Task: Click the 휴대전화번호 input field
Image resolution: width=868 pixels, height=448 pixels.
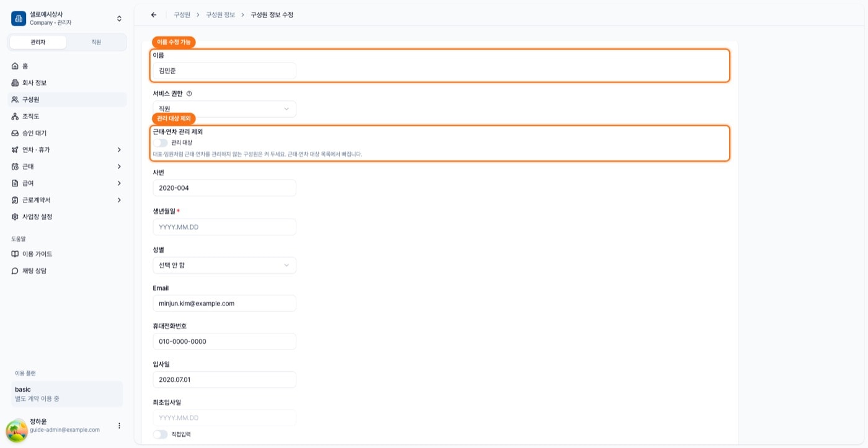Action: coord(224,341)
